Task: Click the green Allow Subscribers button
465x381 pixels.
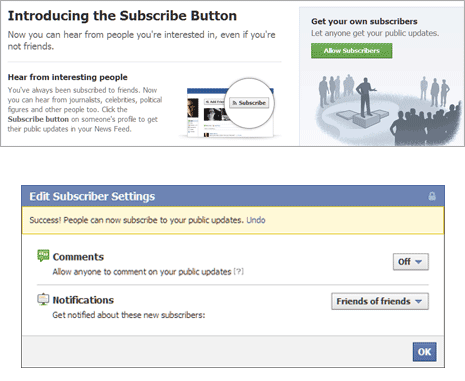Action: click(x=351, y=51)
